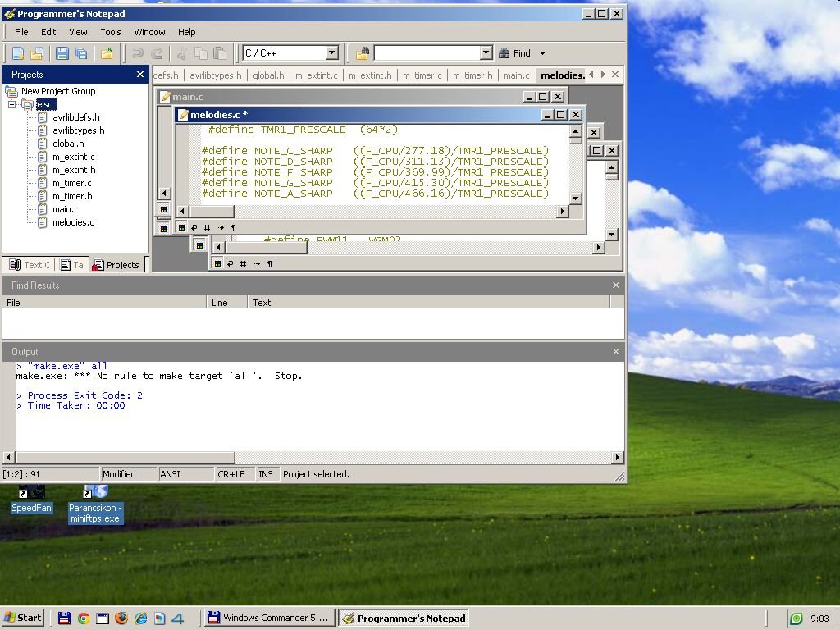Open the Edit menu
The width and height of the screenshot is (840, 630).
[x=48, y=32]
